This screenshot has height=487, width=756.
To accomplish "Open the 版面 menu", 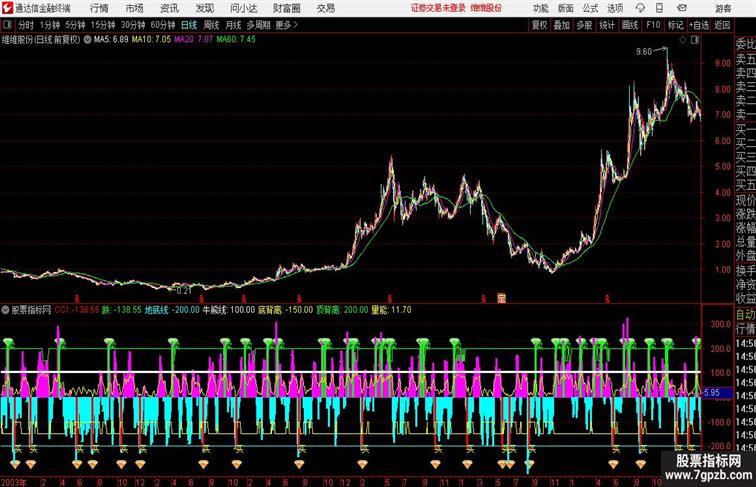I will pyautogui.click(x=566, y=8).
